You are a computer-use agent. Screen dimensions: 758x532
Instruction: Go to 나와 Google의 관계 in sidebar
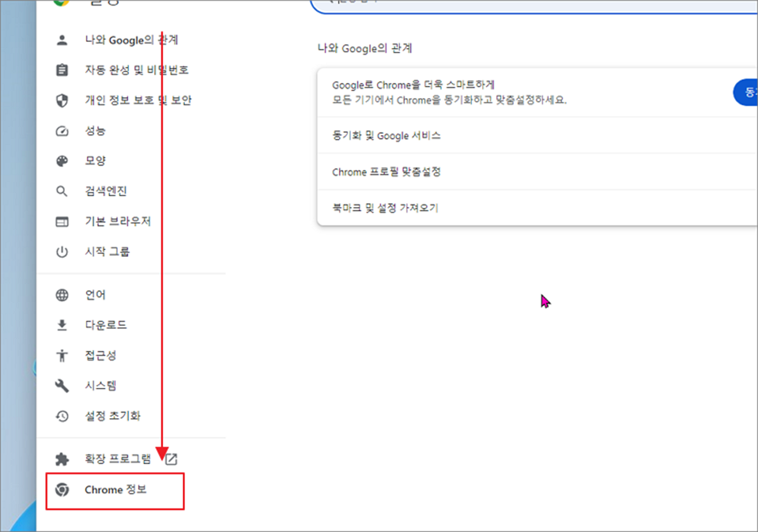131,40
